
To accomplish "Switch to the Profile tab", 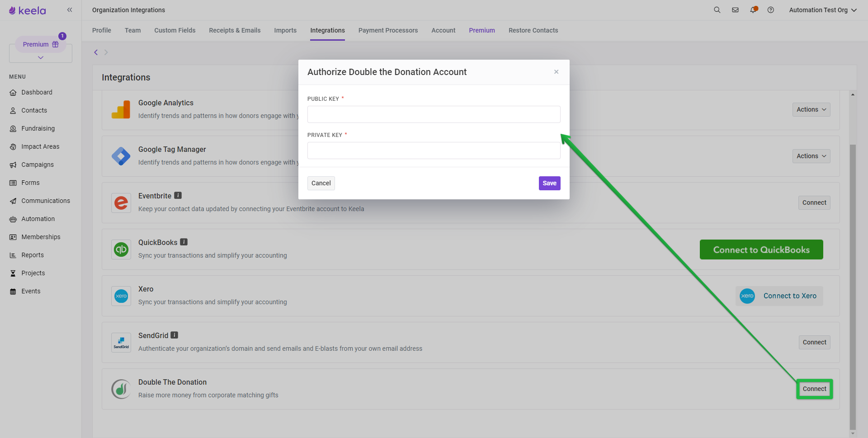I will [102, 30].
